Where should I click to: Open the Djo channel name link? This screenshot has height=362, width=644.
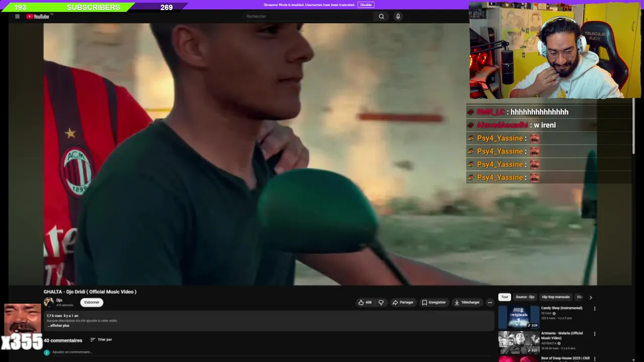pos(59,300)
